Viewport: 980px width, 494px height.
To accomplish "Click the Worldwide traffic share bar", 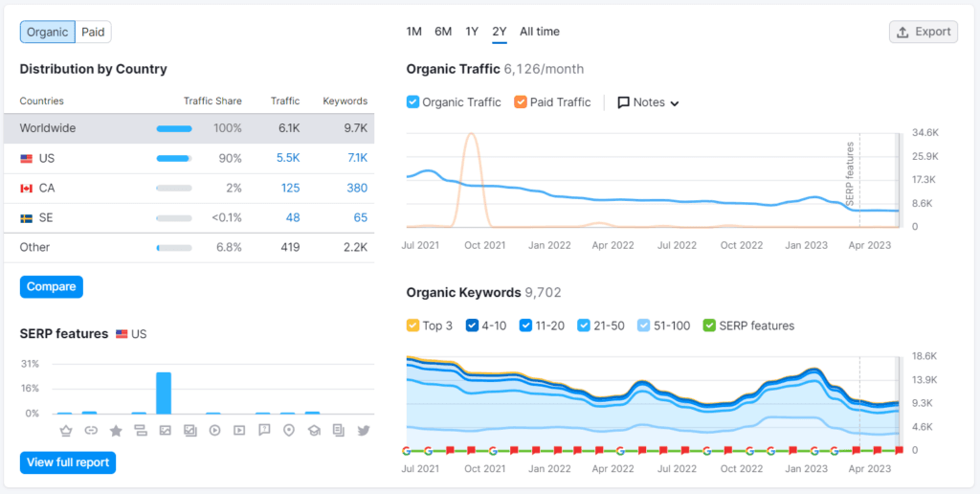I will click(x=174, y=129).
